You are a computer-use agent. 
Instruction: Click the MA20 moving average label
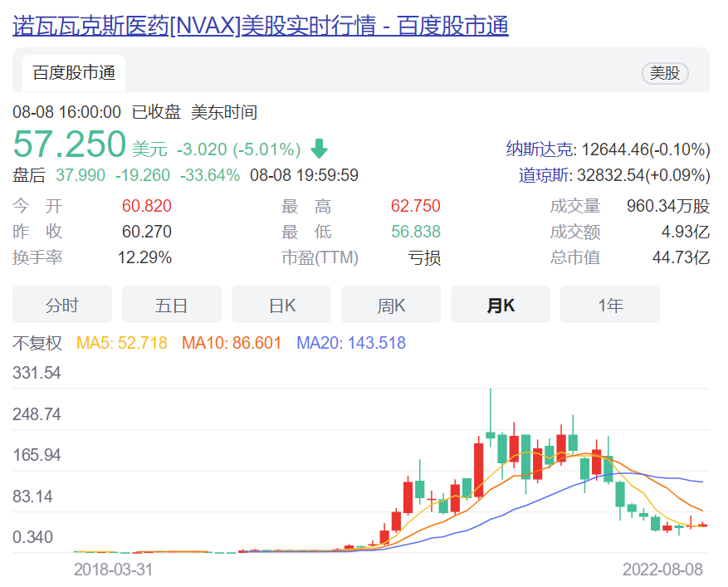click(x=351, y=343)
